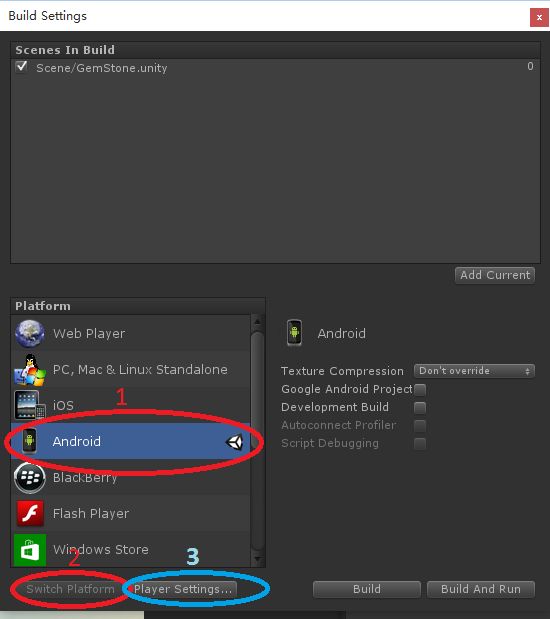Close the Build Settings window
550x619 pixels.
539,17
